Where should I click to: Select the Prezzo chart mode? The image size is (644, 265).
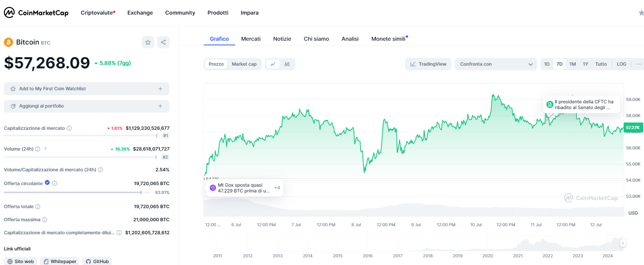click(x=216, y=64)
